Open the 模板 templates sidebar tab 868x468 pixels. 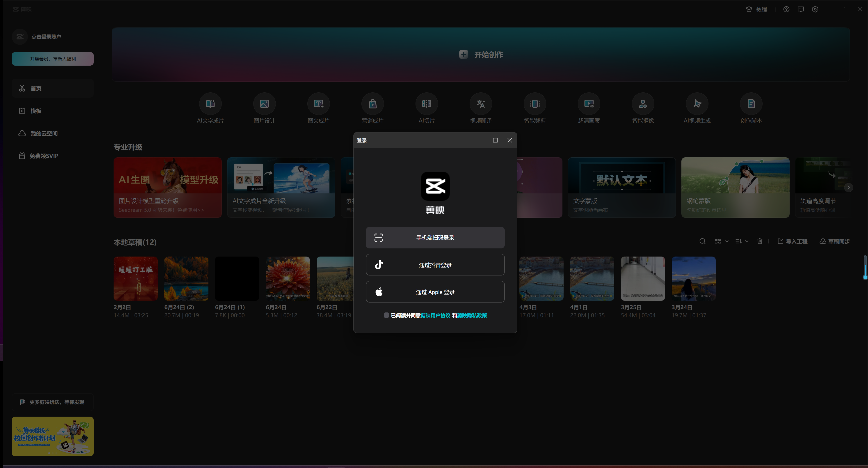point(36,111)
